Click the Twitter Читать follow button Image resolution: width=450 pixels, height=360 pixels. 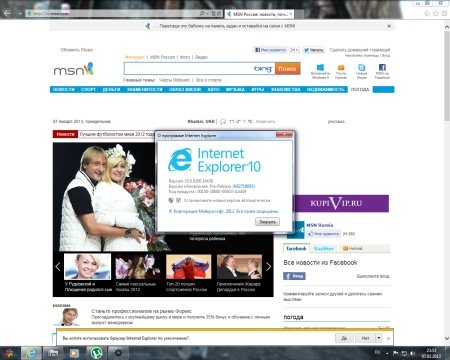tap(313, 50)
